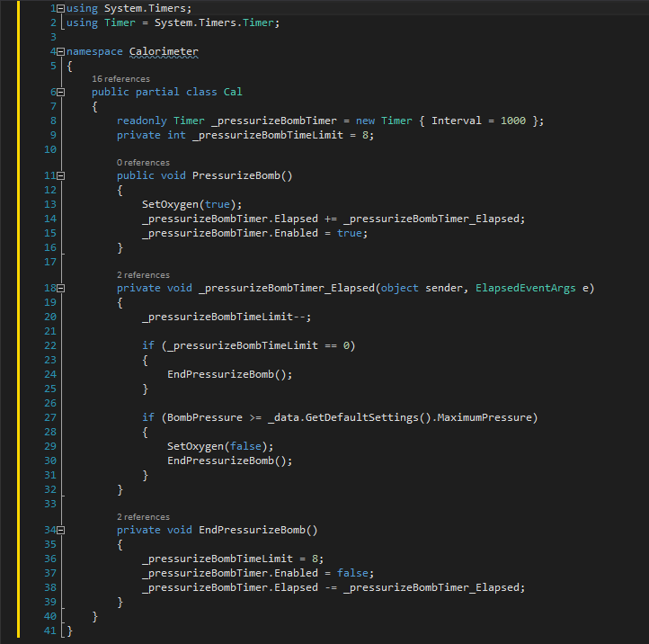Click _pressurizeBombTimer.Elapsed -= on line 38
This screenshot has width=649, height=644.
240,587
